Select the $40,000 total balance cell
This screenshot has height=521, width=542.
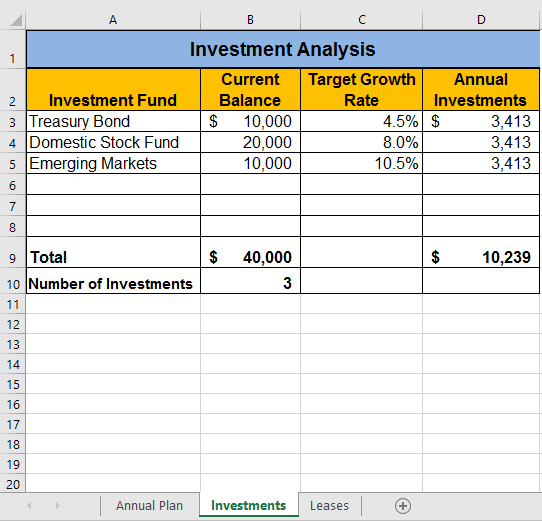[x=250, y=252]
